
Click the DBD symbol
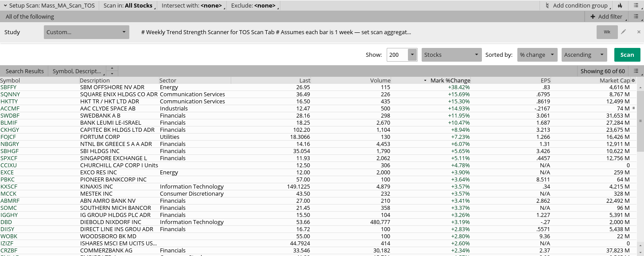tap(6, 222)
